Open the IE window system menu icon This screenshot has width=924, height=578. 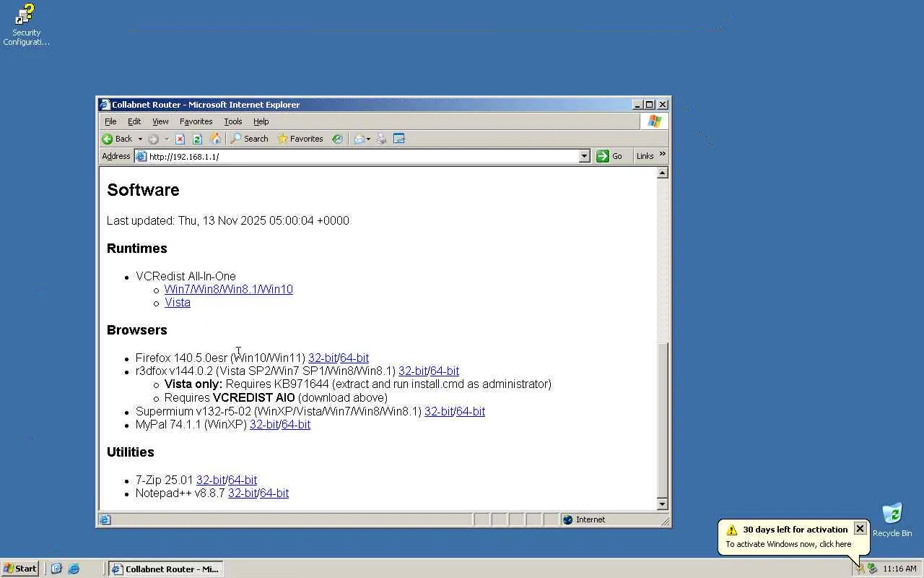tap(105, 105)
